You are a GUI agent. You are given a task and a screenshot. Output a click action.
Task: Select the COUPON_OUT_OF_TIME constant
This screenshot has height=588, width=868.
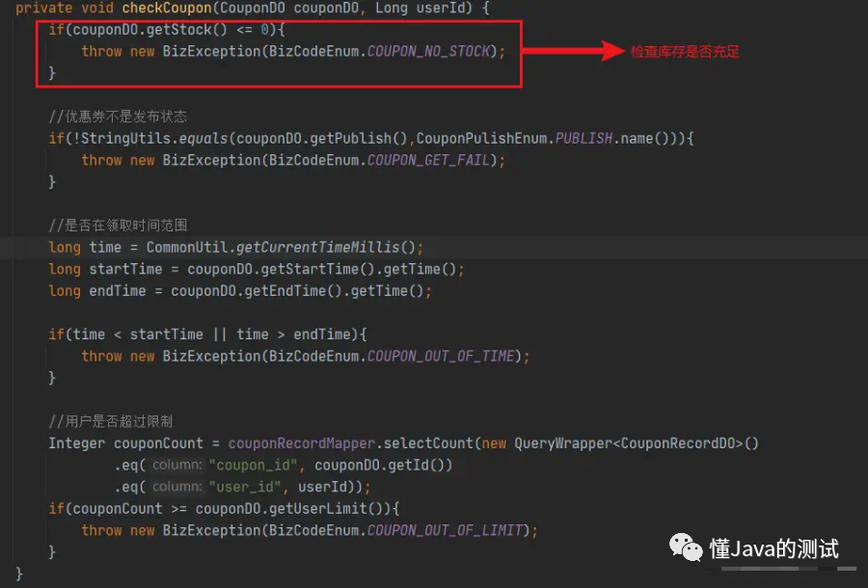click(441, 357)
